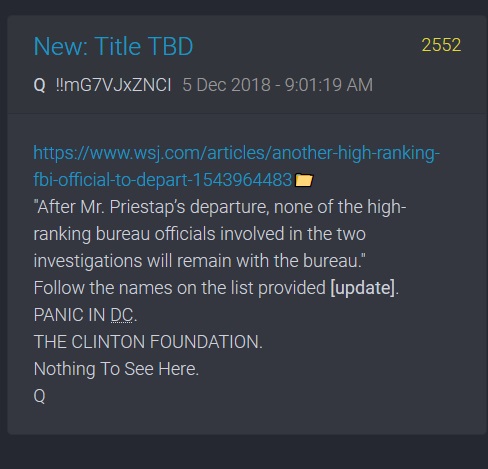Select the line "THE CLINTON FOUNDATION."
488x469 pixels.
coord(148,342)
